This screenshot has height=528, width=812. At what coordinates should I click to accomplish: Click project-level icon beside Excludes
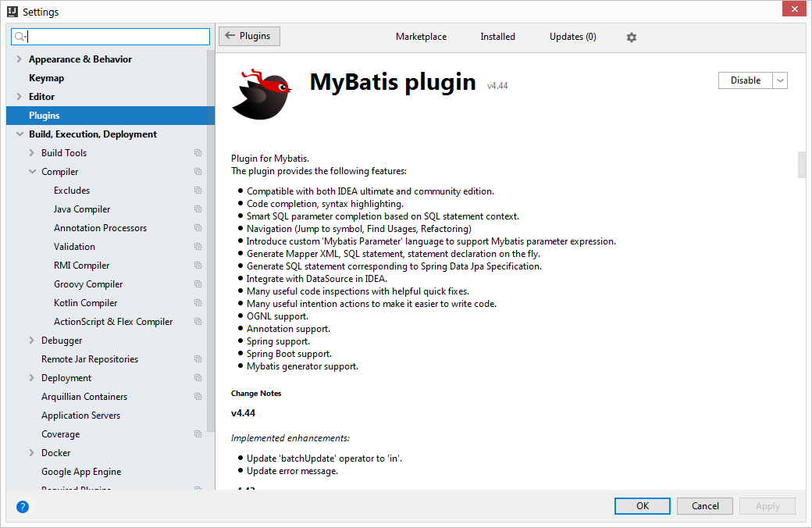coord(198,190)
